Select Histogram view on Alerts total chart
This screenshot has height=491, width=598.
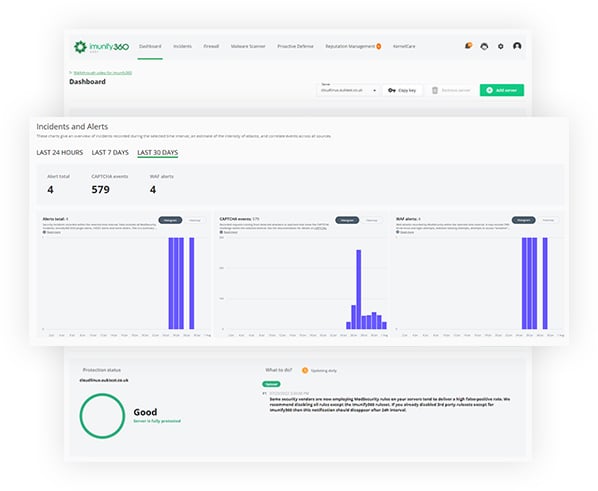[x=170, y=220]
